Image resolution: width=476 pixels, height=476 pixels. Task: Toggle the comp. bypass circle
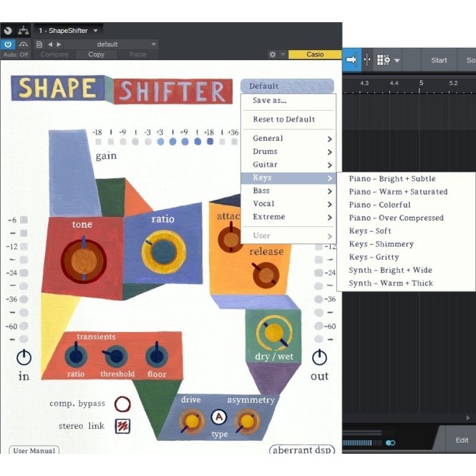pyautogui.click(x=122, y=404)
